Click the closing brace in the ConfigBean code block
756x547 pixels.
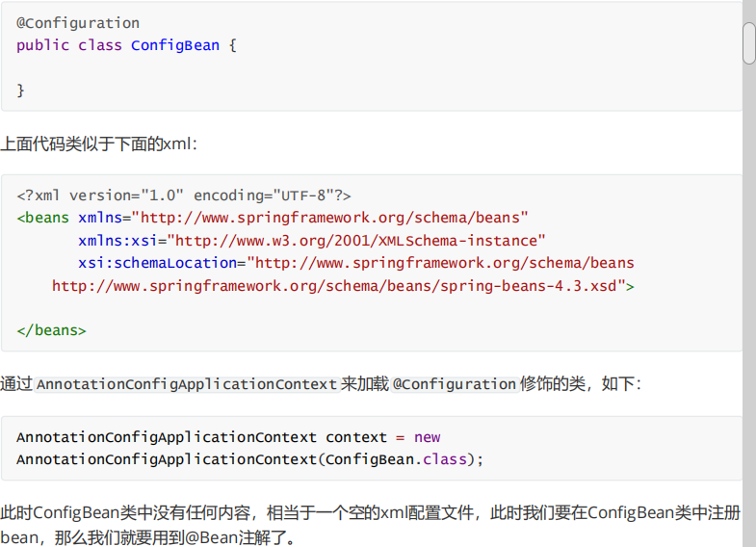21,91
